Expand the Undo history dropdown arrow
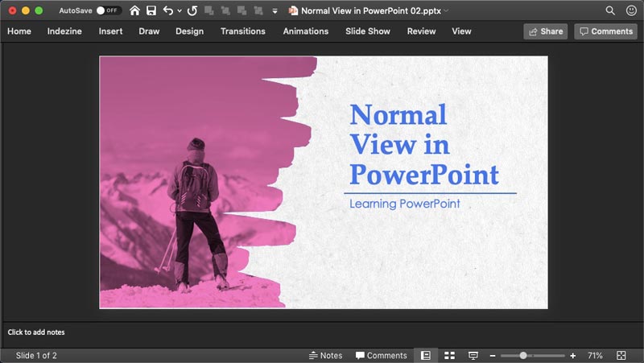 click(x=179, y=11)
